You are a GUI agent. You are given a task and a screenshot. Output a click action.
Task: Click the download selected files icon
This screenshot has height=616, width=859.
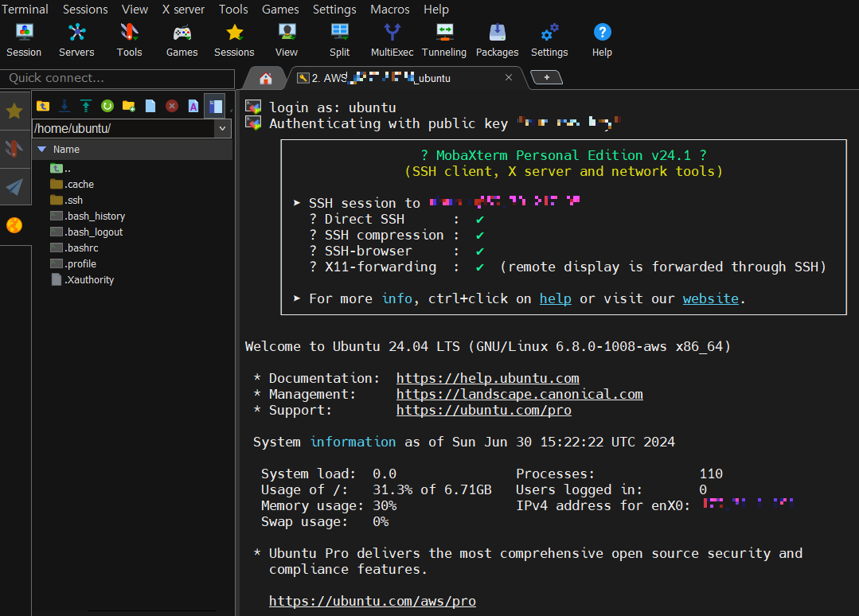[x=64, y=106]
